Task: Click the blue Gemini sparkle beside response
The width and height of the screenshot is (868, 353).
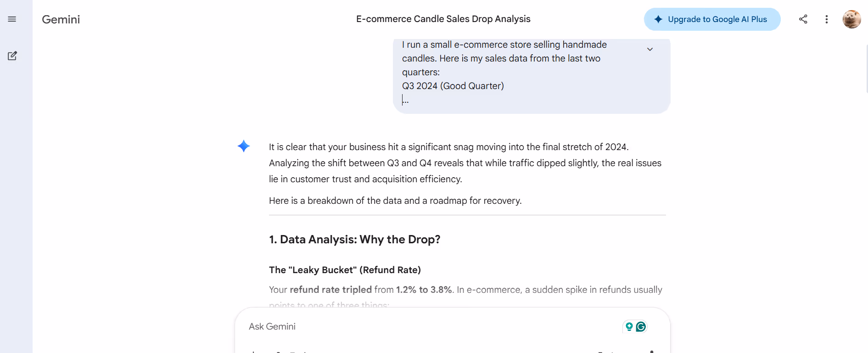Action: 244,146
